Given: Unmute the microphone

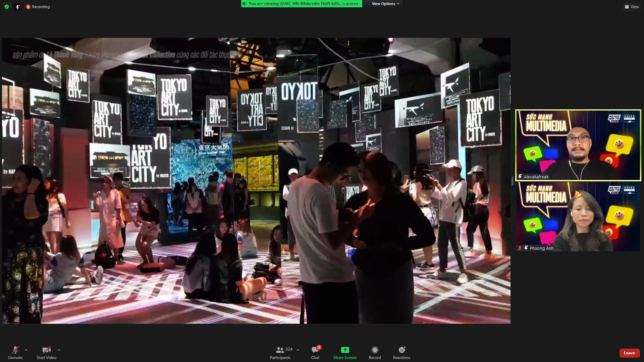Looking at the screenshot, I should [15, 353].
